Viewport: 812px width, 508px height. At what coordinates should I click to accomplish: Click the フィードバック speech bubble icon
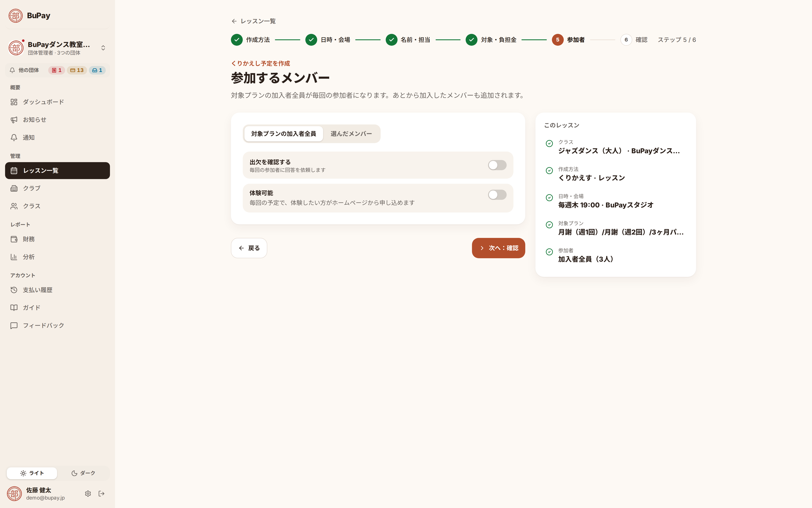click(x=14, y=326)
